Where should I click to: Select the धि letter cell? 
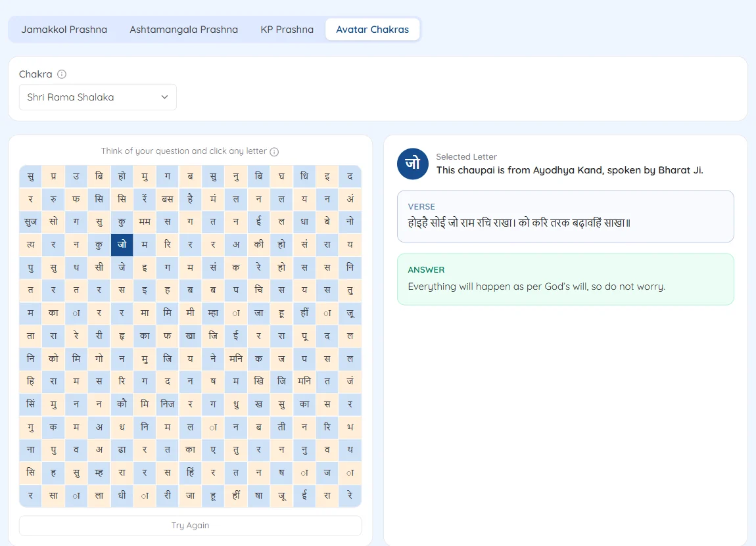(x=304, y=176)
